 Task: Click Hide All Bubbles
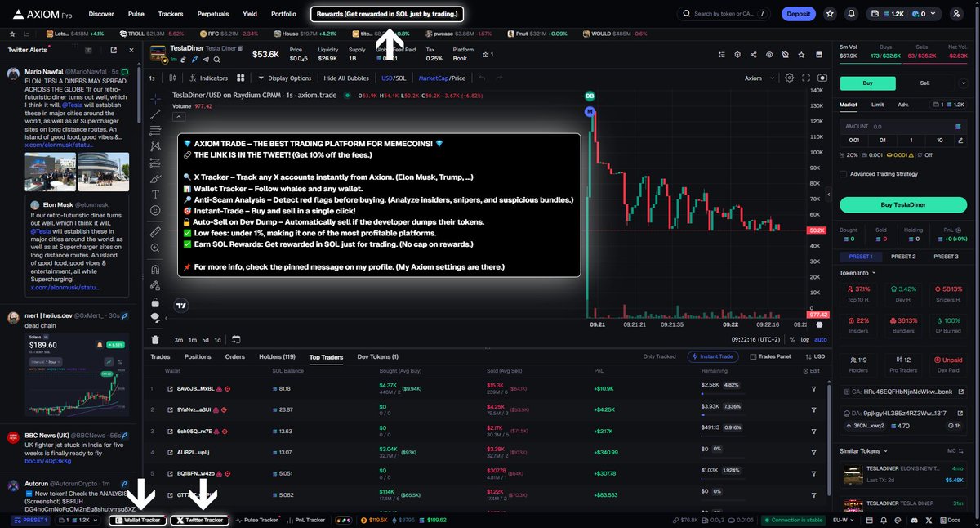(x=346, y=78)
